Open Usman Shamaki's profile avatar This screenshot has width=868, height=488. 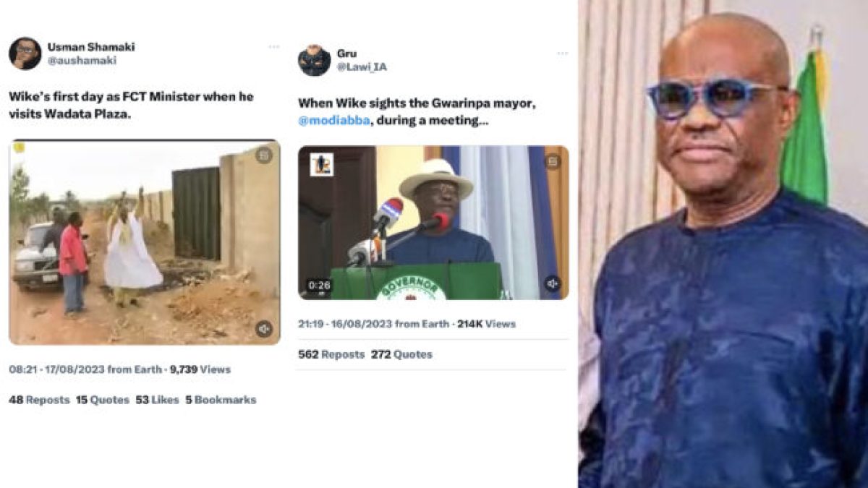(25, 53)
